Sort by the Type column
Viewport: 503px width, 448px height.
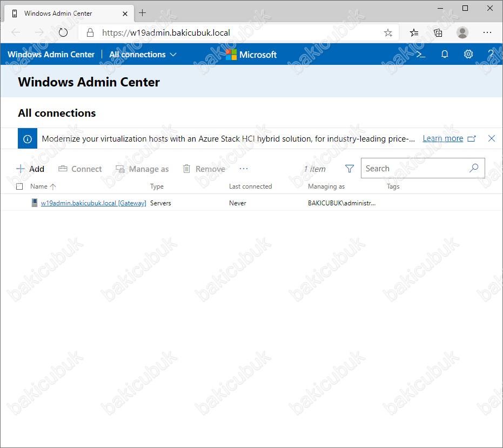pyautogui.click(x=157, y=186)
